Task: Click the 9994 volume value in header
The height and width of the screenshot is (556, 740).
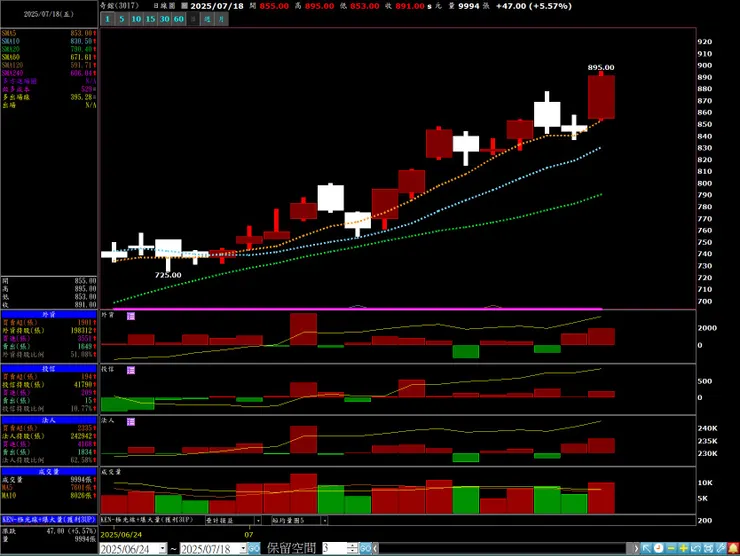Action: click(469, 6)
